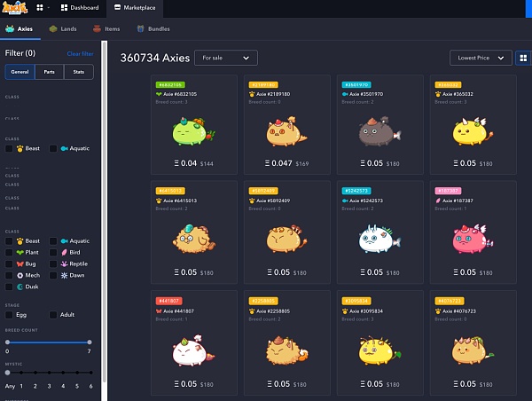This screenshot has height=401, width=532.
Task: Click the Bundles category icon
Action: pos(140,29)
